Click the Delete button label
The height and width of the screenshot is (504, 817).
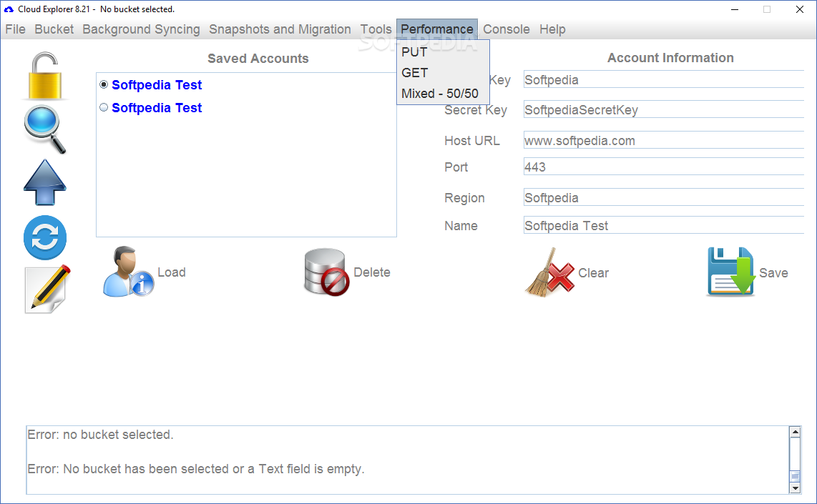pyautogui.click(x=372, y=272)
